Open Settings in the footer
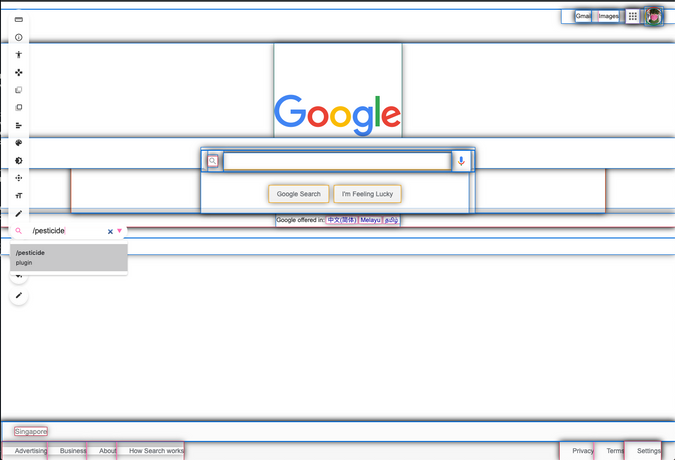This screenshot has width=675, height=460. click(648, 451)
